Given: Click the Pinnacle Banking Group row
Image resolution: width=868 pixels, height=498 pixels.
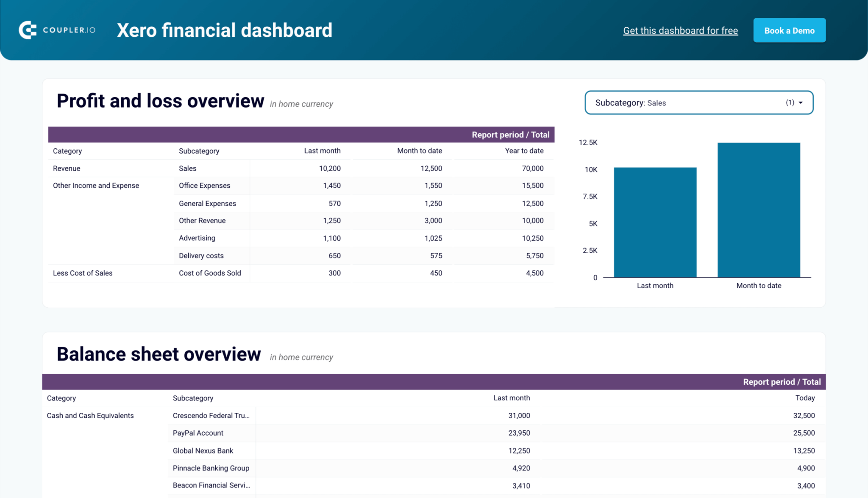Looking at the screenshot, I should click(x=211, y=468).
